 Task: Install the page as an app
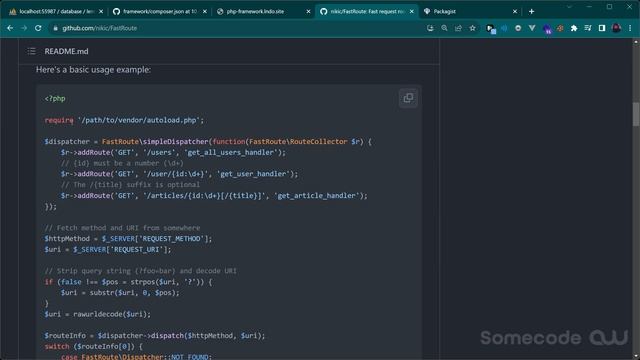click(430, 28)
